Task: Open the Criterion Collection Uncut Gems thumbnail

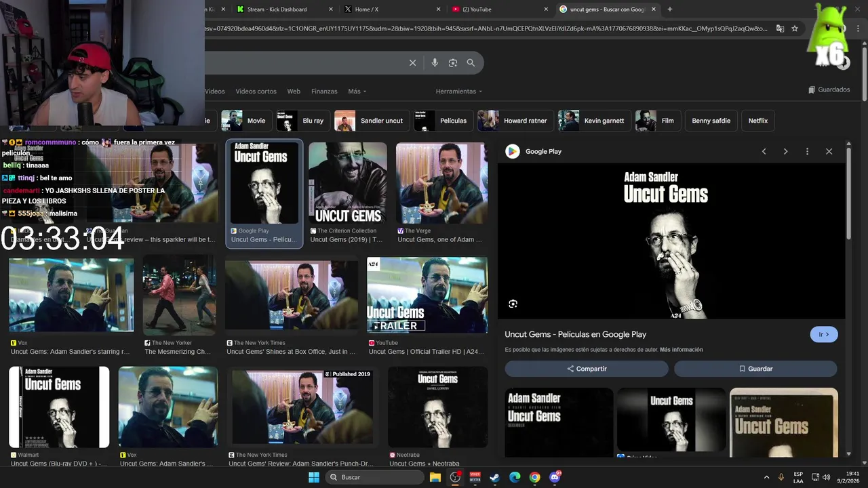Action: [x=348, y=183]
